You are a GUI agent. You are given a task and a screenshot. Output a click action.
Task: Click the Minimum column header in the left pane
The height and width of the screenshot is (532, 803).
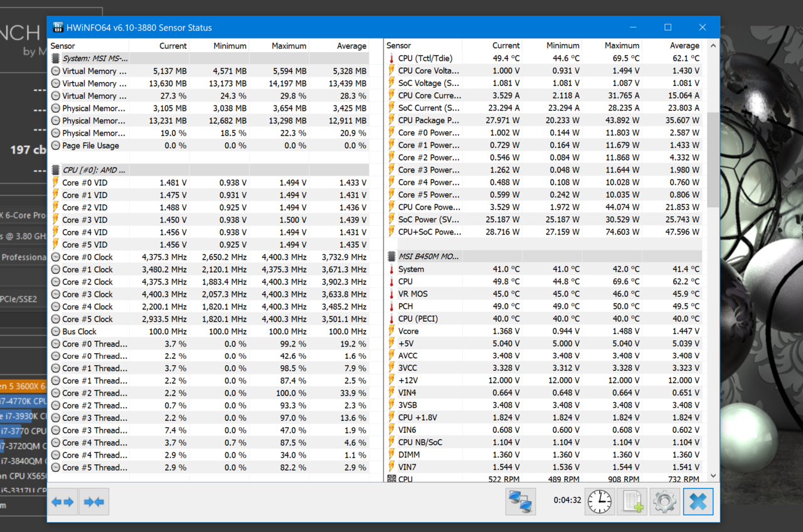click(x=219, y=46)
